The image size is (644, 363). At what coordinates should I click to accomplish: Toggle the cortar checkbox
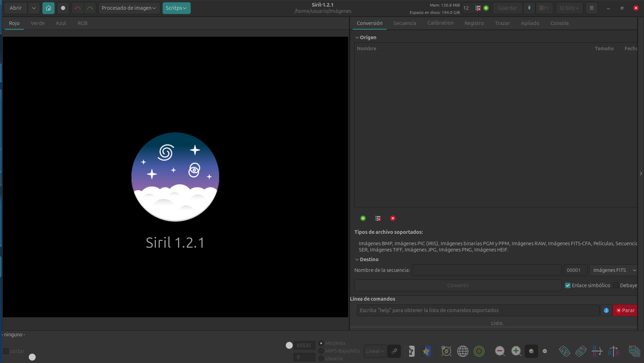[x=6, y=351]
